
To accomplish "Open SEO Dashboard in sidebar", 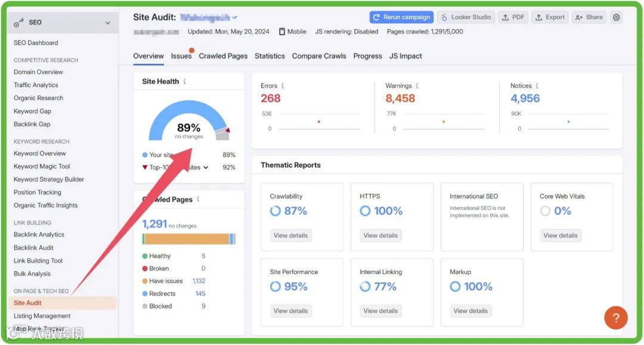I will pos(36,43).
